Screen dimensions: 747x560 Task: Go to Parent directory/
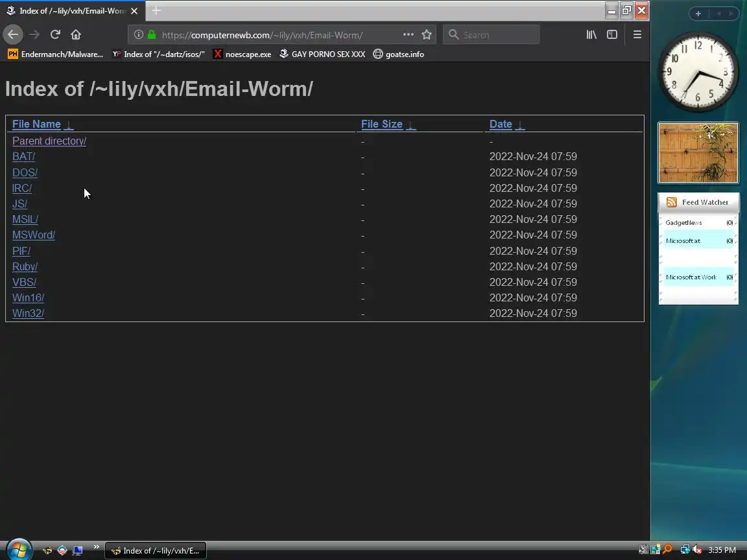[49, 141]
